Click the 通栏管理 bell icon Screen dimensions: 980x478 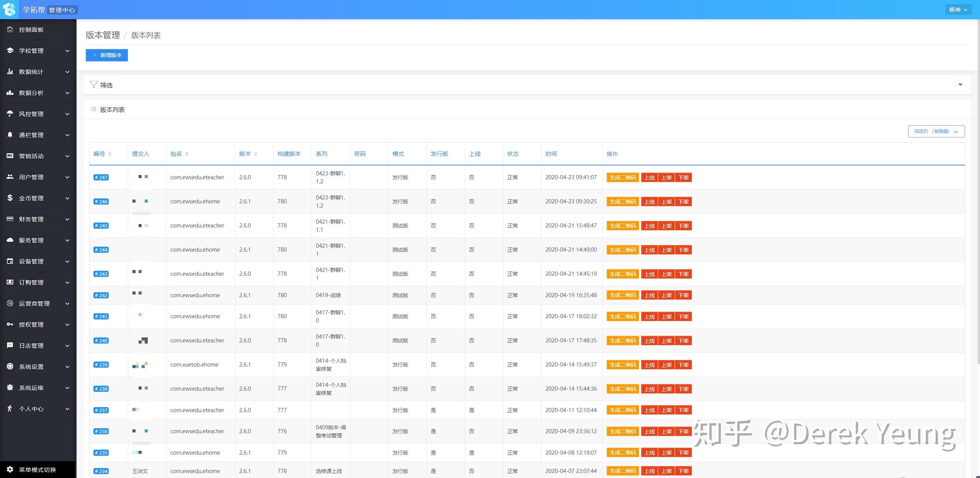coord(10,135)
